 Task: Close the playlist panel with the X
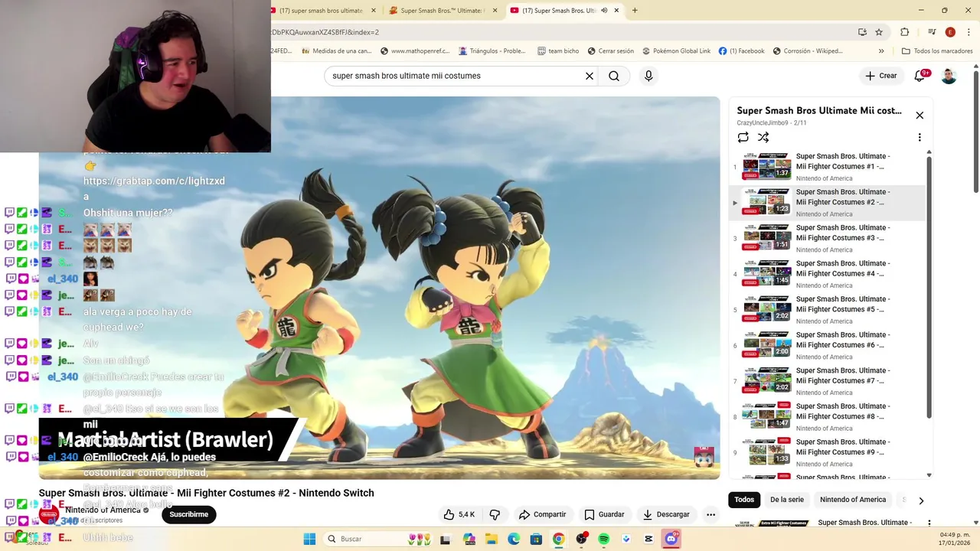point(920,116)
